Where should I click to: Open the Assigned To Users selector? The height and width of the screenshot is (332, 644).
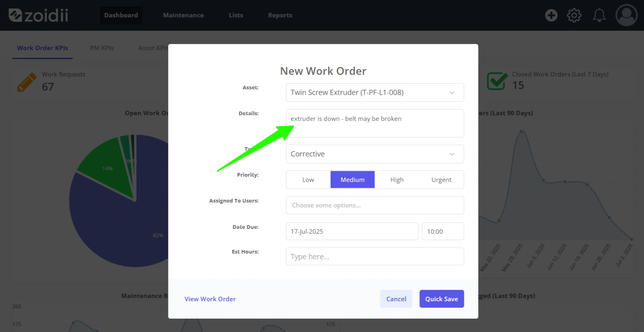tap(375, 205)
